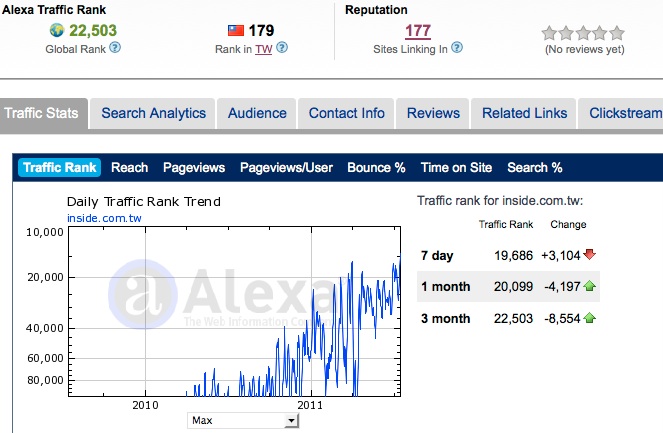The height and width of the screenshot is (433, 663).
Task: Open the Clickstream tab
Action: (x=622, y=113)
